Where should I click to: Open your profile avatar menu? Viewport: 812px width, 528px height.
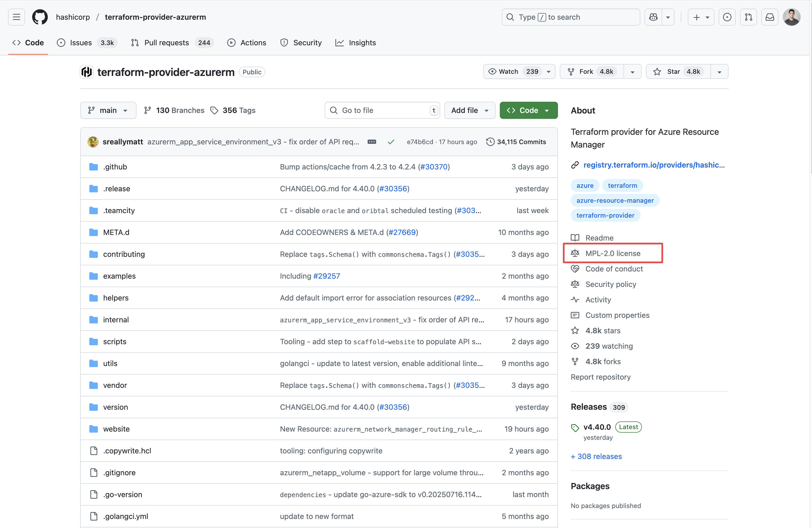[x=792, y=17]
